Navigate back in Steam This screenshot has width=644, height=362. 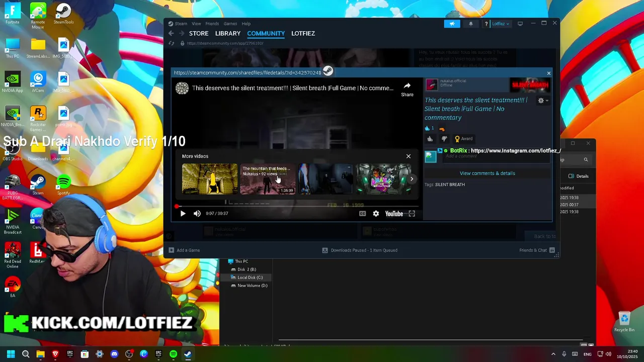pos(171,34)
